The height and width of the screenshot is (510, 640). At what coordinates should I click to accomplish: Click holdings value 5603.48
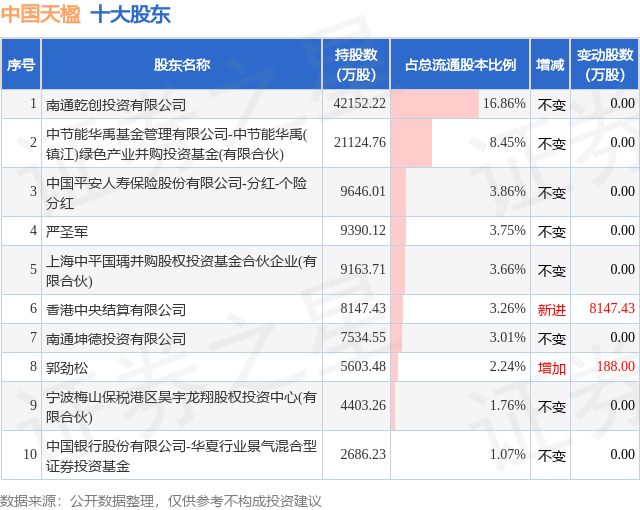(363, 366)
